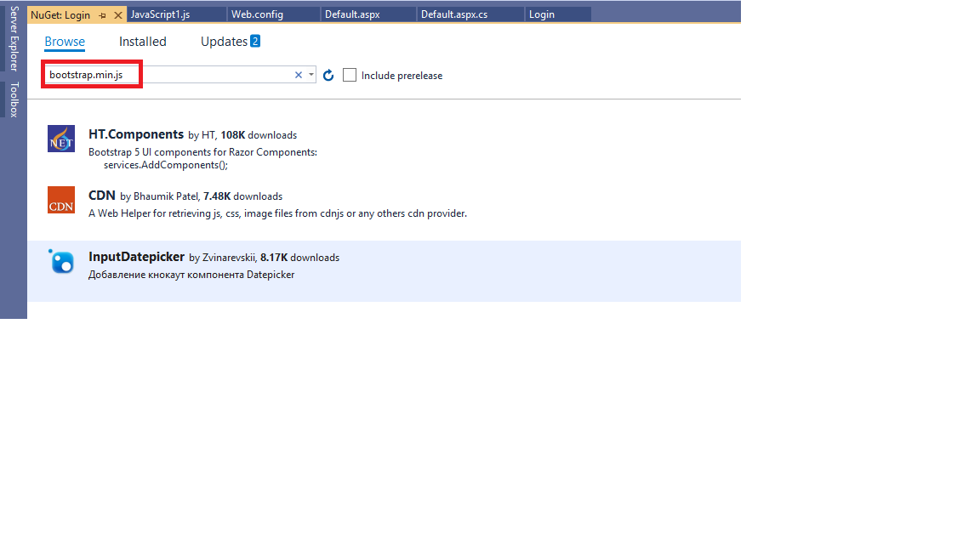Open the Toolbox side panel

point(14,99)
